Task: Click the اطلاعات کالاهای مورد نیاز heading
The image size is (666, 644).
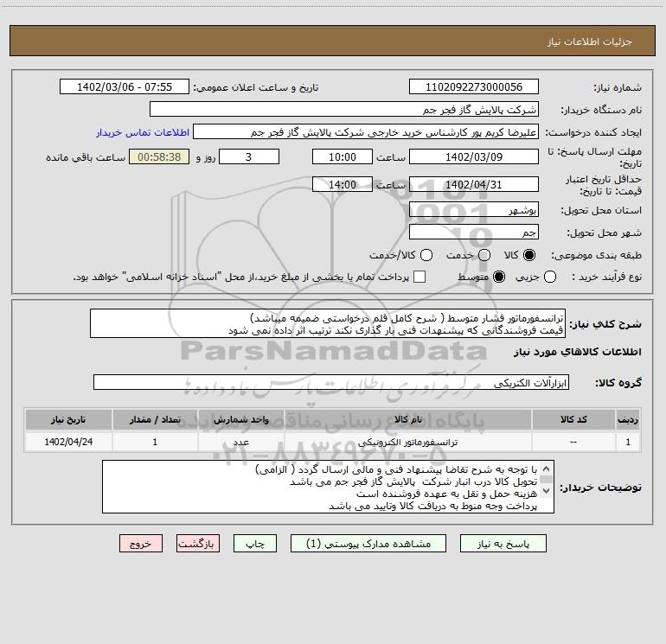Action: (577, 352)
